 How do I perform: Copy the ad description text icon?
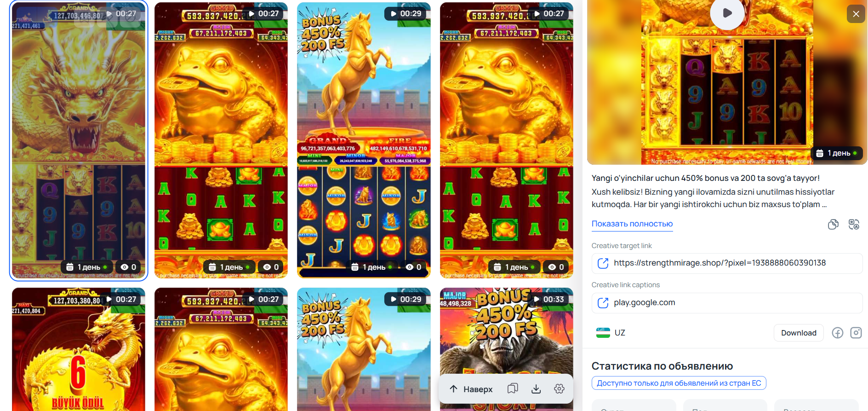point(833,224)
